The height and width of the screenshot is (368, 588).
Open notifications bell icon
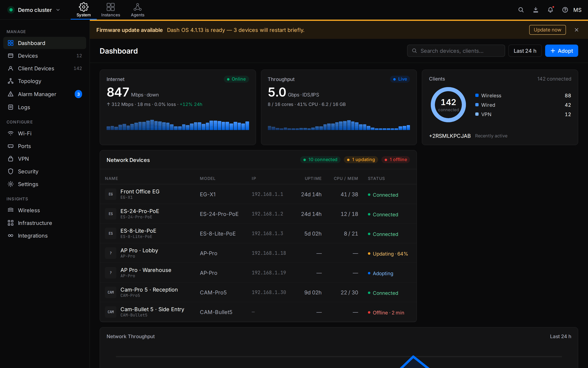point(550,10)
